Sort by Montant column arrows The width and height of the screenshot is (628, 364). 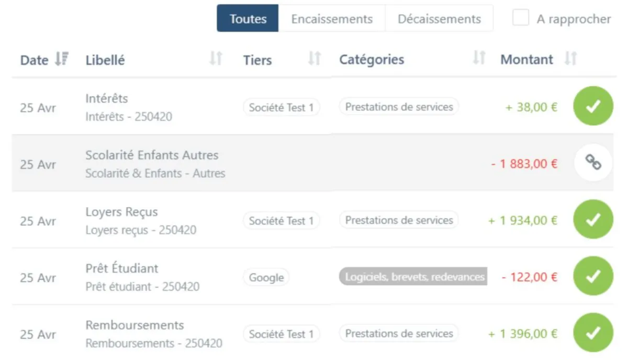(570, 59)
